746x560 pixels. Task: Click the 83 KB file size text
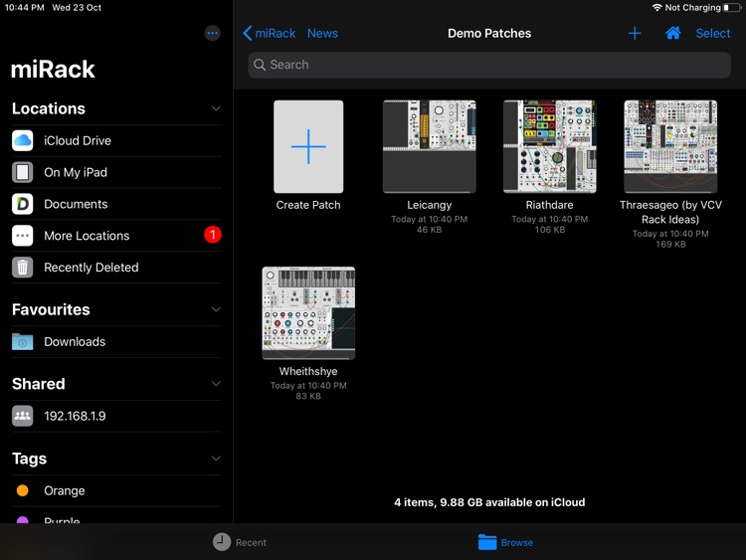click(x=308, y=396)
